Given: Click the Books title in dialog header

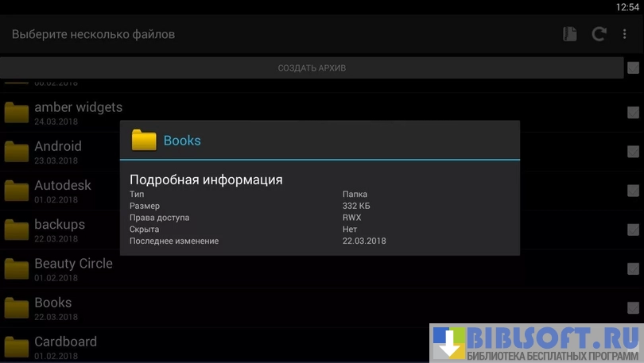Looking at the screenshot, I should [182, 141].
